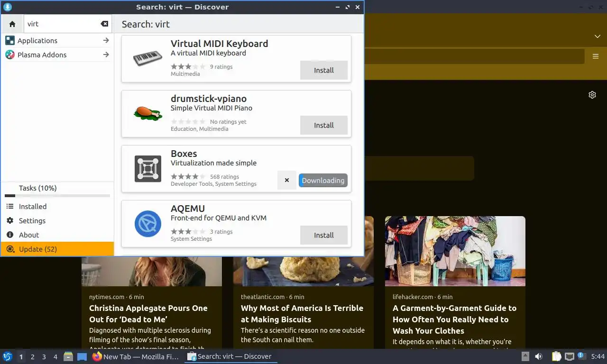This screenshot has width=607, height=364.
Task: Open the About page
Action: click(57, 235)
